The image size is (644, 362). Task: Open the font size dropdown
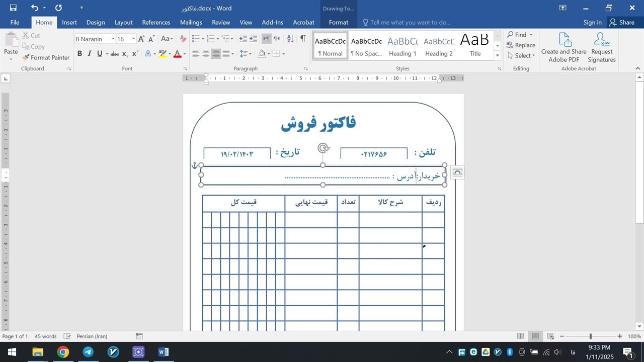(133, 39)
